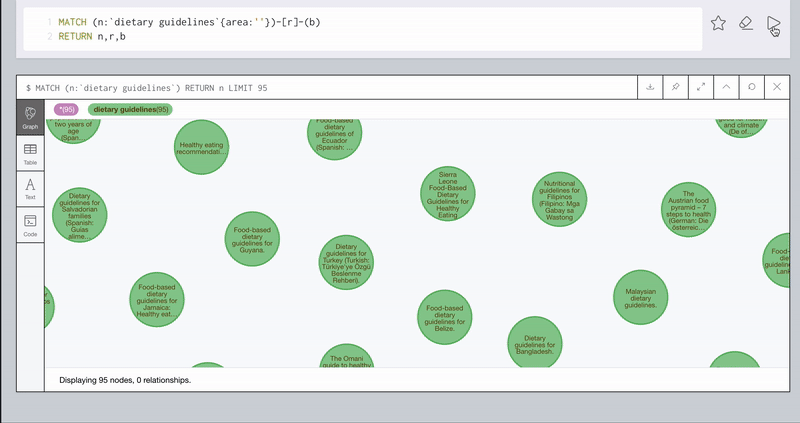The width and height of the screenshot is (800, 423).
Task: Select the Salvadorian families guidelines node
Action: [80, 215]
